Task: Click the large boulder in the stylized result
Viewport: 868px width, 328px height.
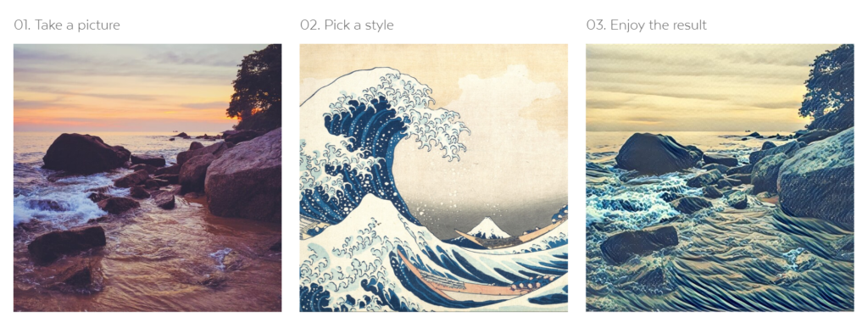Action: click(658, 152)
